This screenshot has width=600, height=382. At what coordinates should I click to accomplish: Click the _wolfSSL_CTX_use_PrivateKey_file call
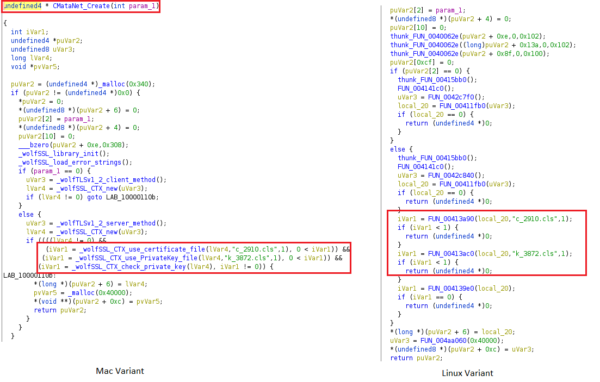coord(192,258)
